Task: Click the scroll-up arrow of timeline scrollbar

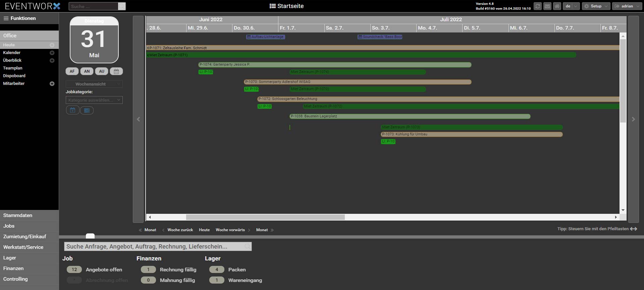Action: click(x=623, y=36)
